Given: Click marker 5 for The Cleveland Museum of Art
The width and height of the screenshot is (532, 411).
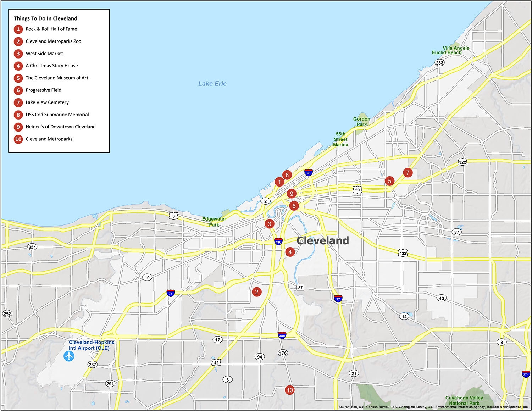Looking at the screenshot, I should [x=390, y=181].
